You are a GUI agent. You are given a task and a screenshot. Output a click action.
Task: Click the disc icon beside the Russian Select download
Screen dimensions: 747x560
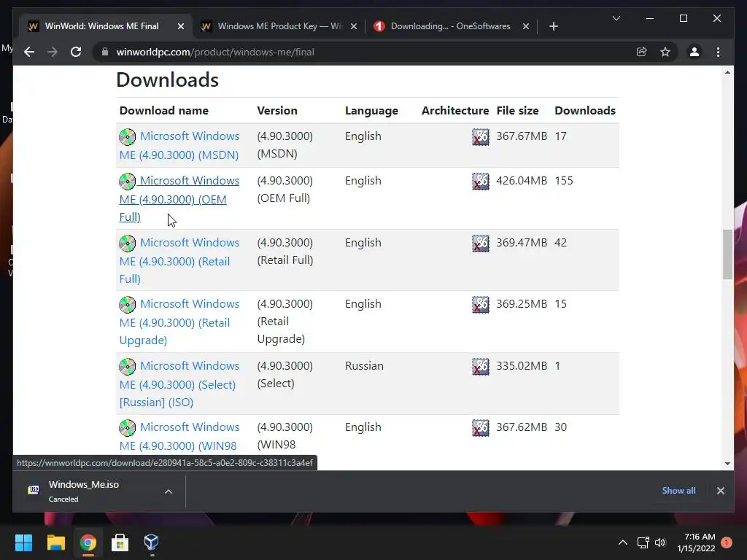pos(127,366)
